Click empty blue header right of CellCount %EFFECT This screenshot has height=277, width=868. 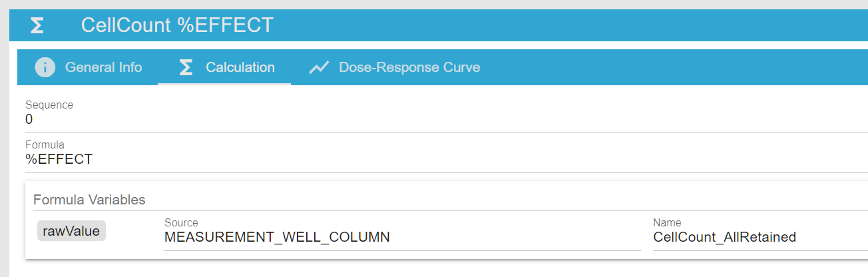point(566,25)
